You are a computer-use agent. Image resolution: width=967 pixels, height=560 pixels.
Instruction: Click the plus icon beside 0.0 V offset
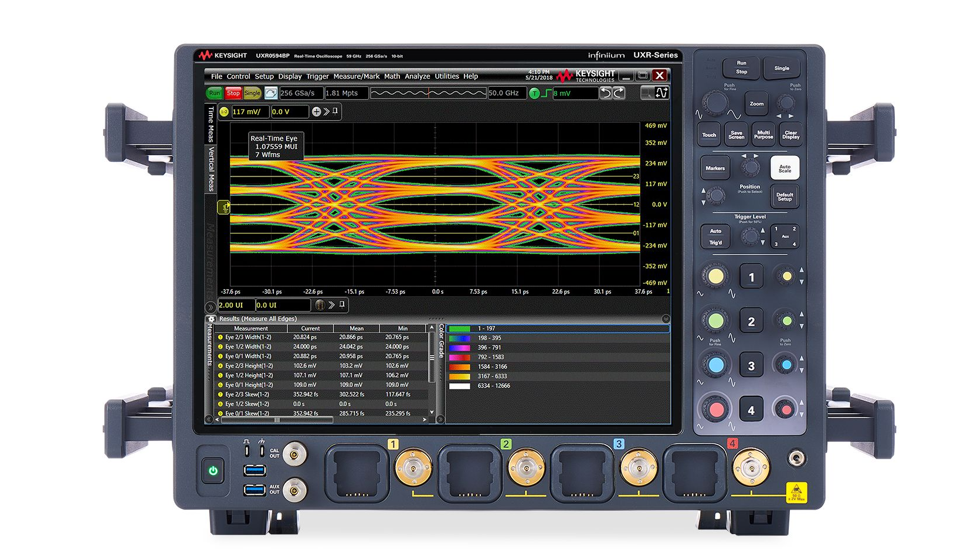coord(316,111)
